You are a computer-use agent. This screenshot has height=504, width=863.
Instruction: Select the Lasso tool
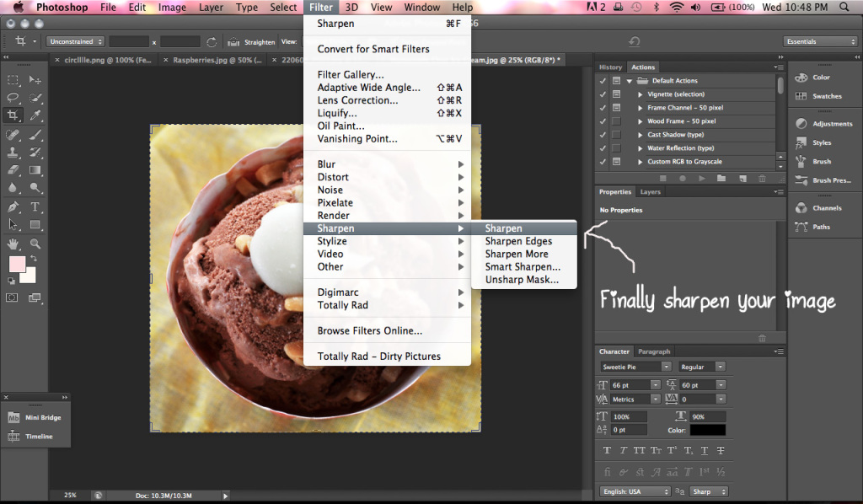point(13,97)
